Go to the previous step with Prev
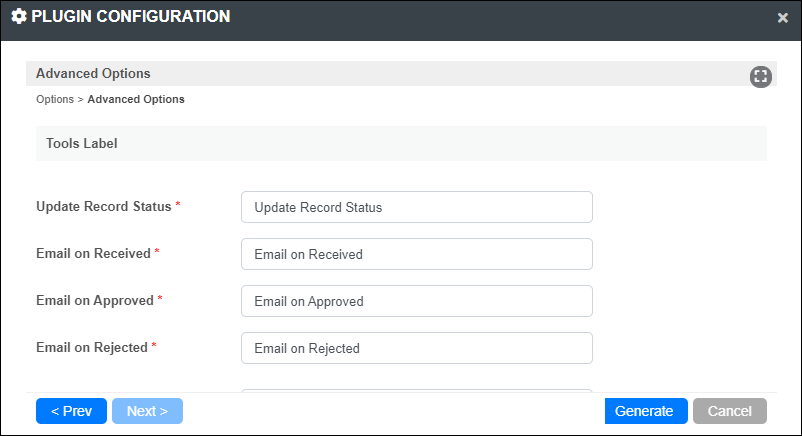 72,411
